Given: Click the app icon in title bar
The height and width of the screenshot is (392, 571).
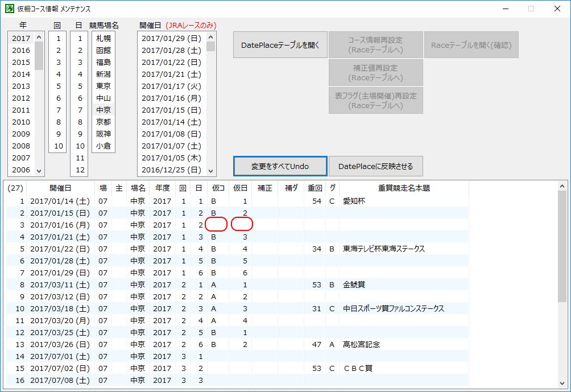Looking at the screenshot, I should pyautogui.click(x=9, y=9).
